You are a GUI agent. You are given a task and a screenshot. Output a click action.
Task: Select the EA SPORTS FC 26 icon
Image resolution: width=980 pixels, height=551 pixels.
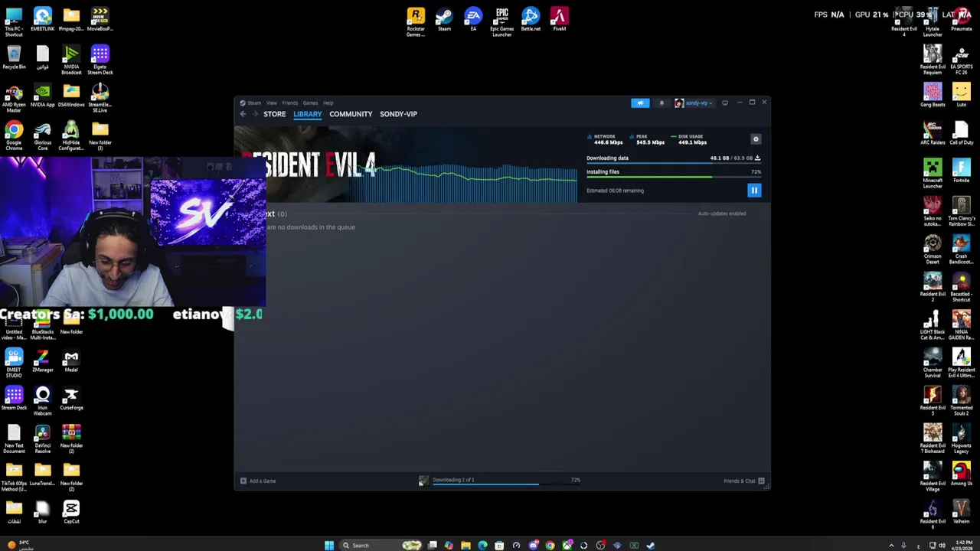tap(961, 60)
